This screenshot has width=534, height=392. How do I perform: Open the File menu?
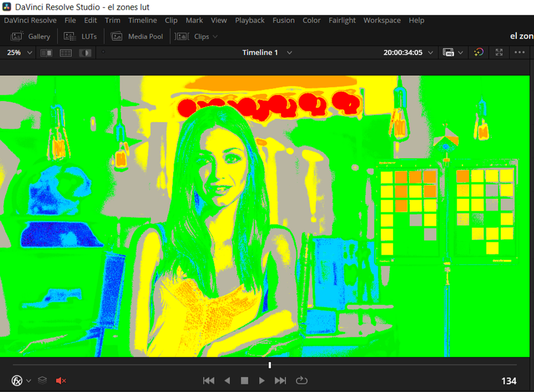tap(70, 21)
